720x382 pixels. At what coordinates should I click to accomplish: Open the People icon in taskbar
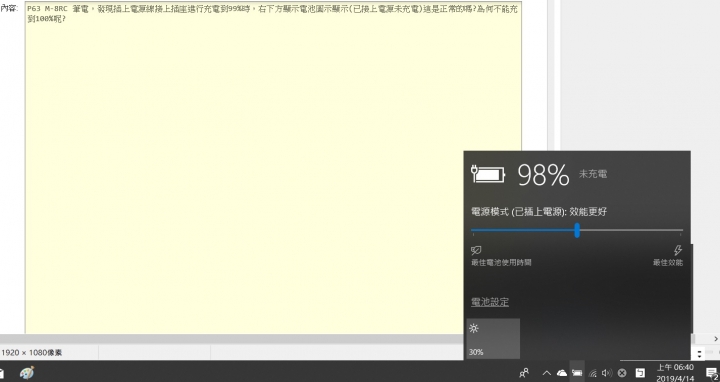(x=524, y=373)
